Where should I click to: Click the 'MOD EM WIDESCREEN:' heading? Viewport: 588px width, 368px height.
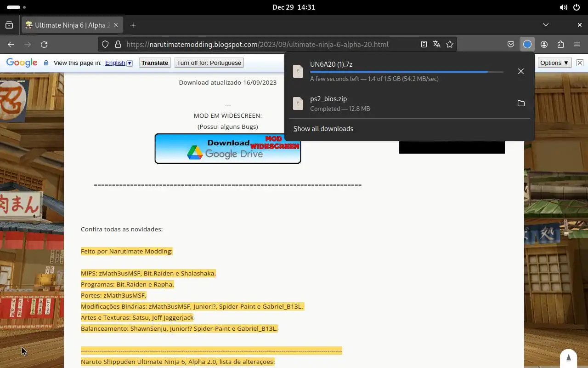pyautogui.click(x=228, y=115)
